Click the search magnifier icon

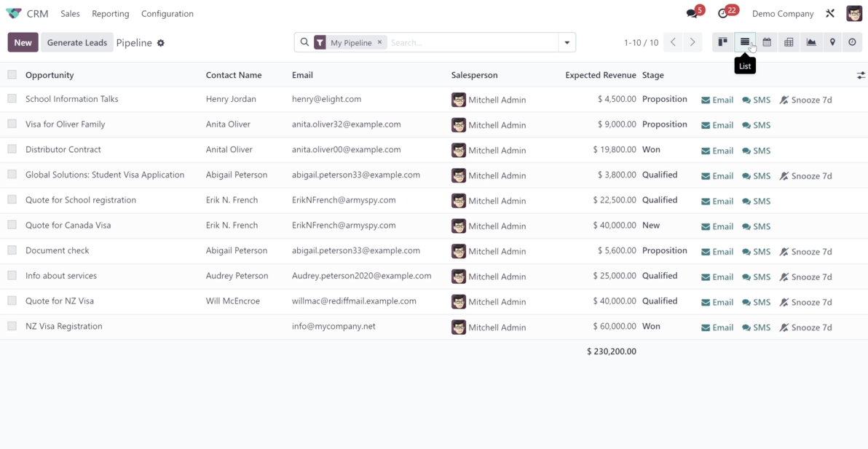pyautogui.click(x=304, y=42)
